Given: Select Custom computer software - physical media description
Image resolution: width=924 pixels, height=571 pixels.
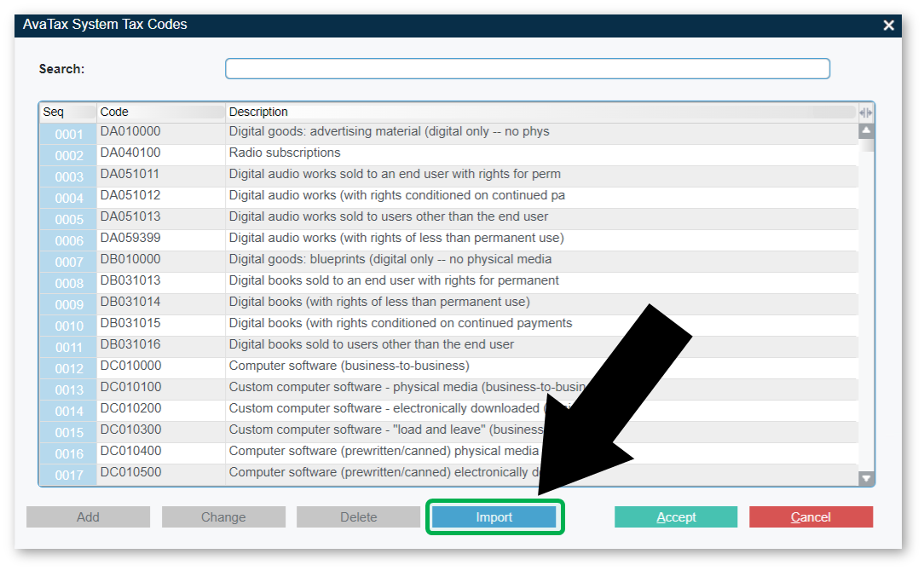Looking at the screenshot, I should pos(407,387).
